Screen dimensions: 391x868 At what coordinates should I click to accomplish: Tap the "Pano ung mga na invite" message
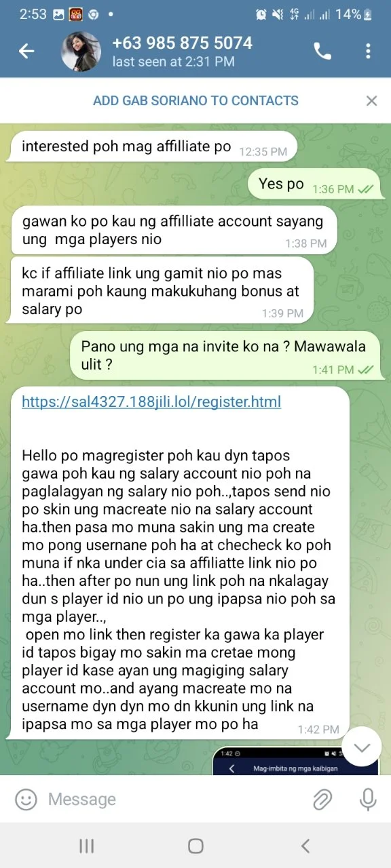(225, 355)
